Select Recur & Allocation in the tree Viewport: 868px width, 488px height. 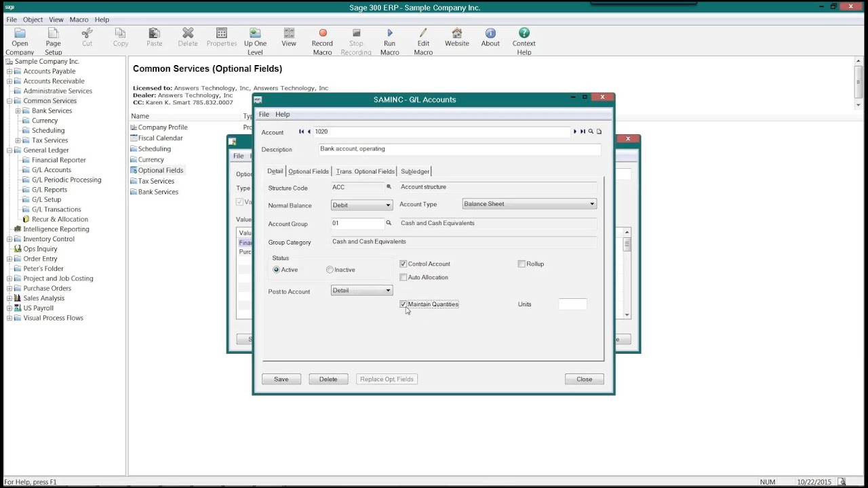(x=60, y=220)
